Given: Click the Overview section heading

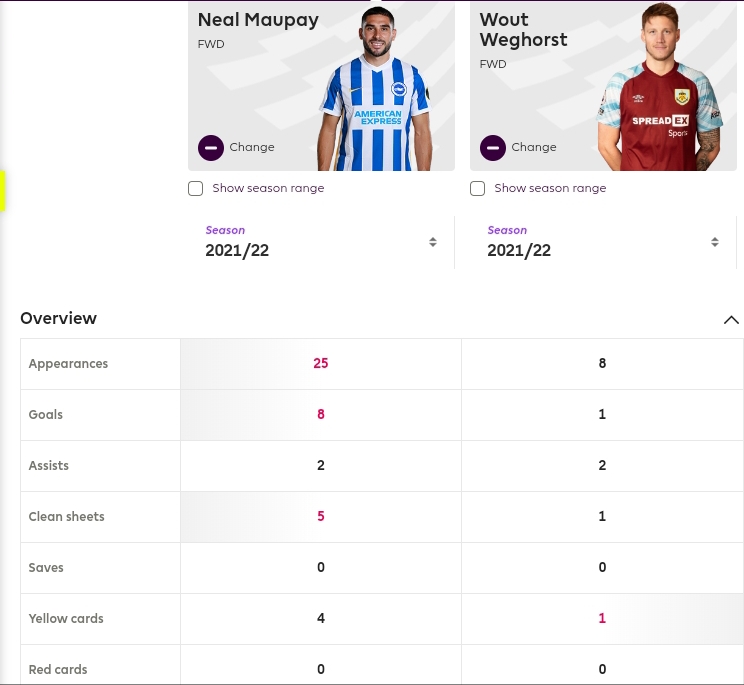Looking at the screenshot, I should tap(58, 318).
